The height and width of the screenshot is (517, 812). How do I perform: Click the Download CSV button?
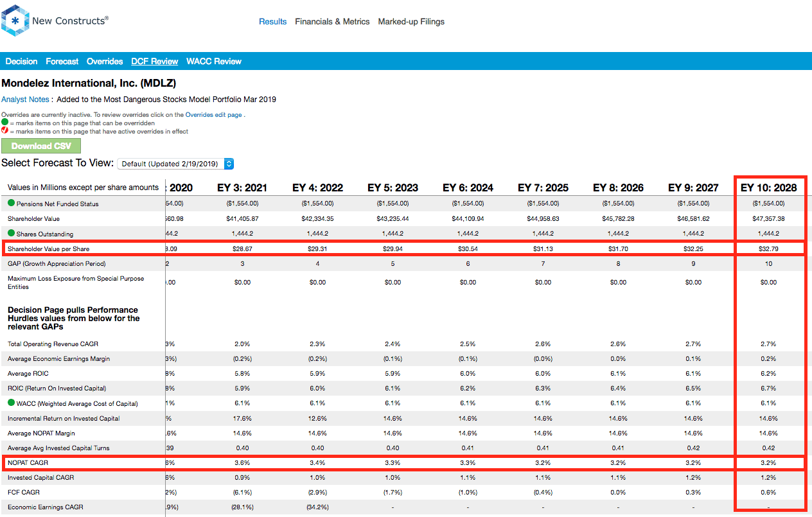41,146
